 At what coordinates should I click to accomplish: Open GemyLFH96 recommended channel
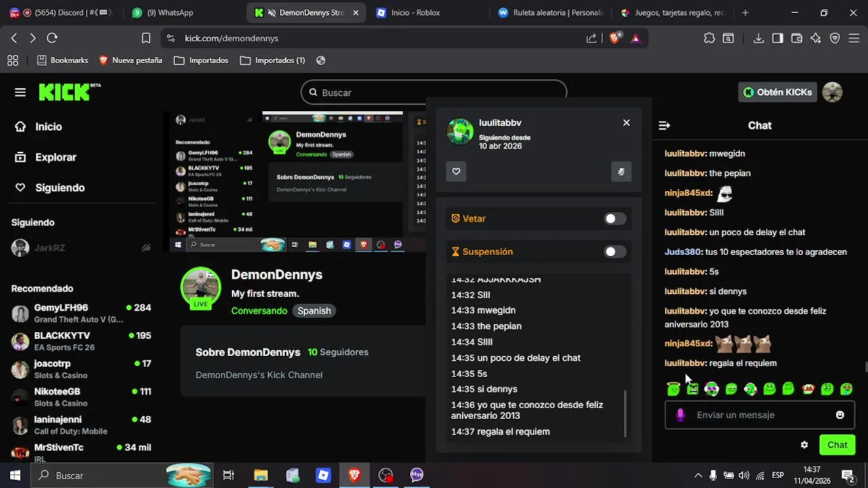[81, 313]
